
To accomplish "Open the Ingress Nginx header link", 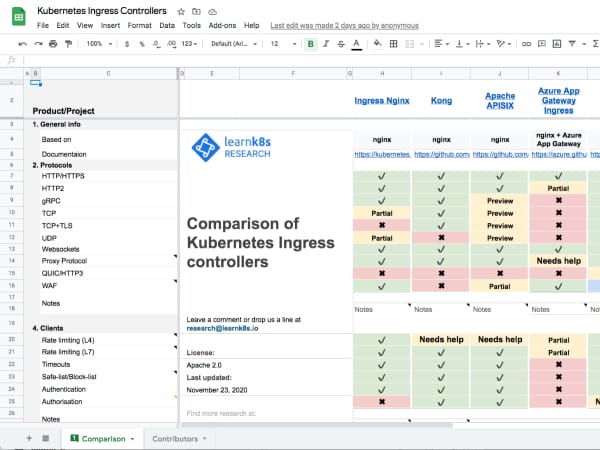I will point(382,101).
